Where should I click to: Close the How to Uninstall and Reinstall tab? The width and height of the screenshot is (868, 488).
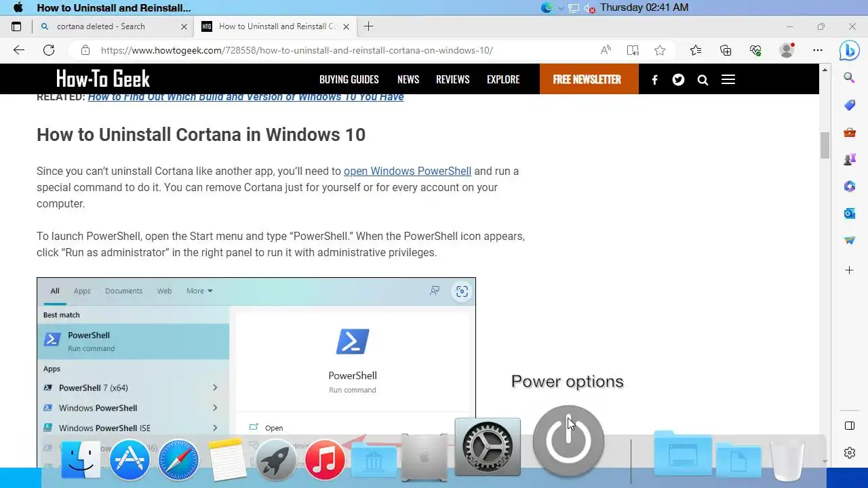[x=347, y=26]
